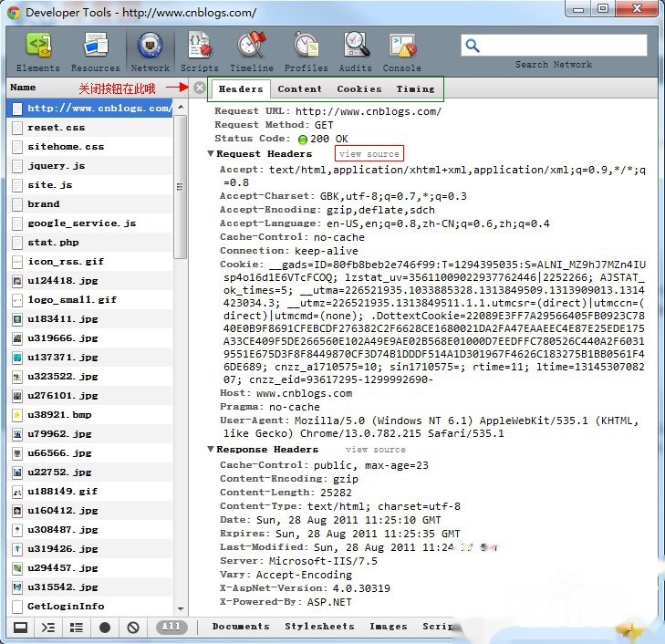
Task: Collapse the Request Headers section
Action: [x=211, y=153]
